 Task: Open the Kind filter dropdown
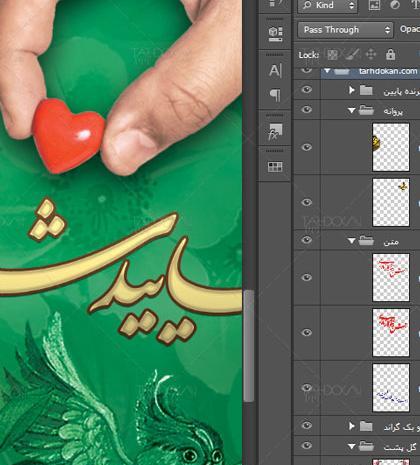(328, 5)
